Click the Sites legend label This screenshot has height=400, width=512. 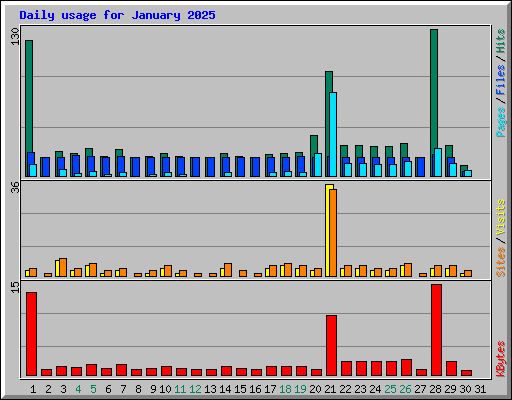click(x=500, y=262)
